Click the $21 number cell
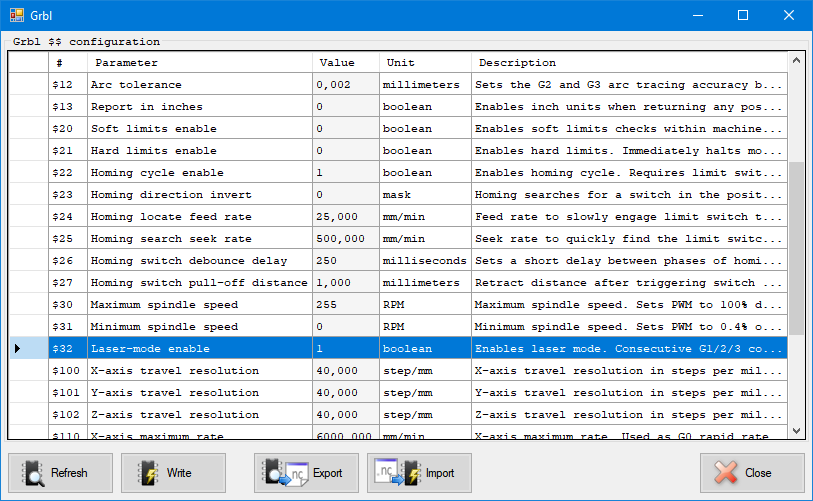 (68, 150)
